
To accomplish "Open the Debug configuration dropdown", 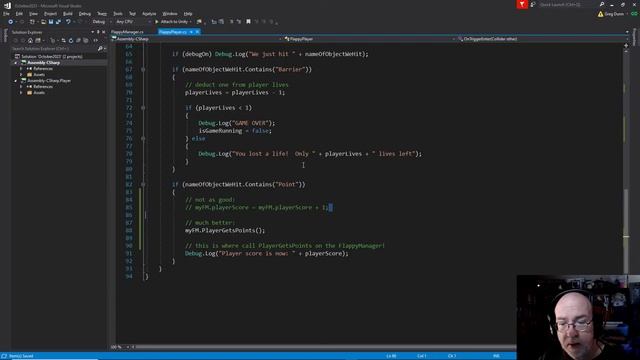I will point(101,22).
